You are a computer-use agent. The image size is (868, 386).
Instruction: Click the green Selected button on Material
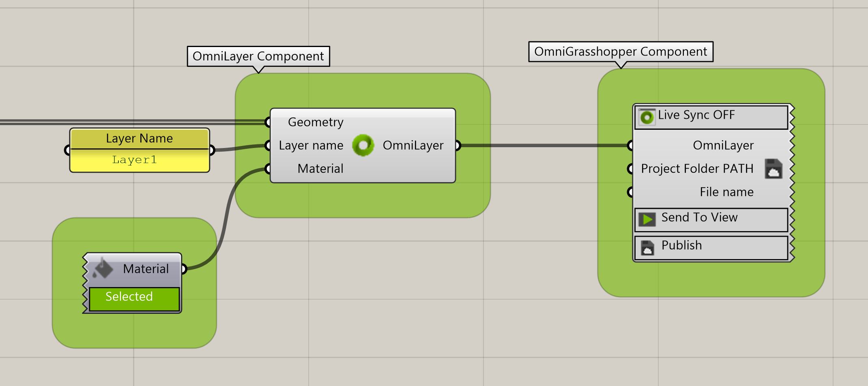pyautogui.click(x=134, y=299)
